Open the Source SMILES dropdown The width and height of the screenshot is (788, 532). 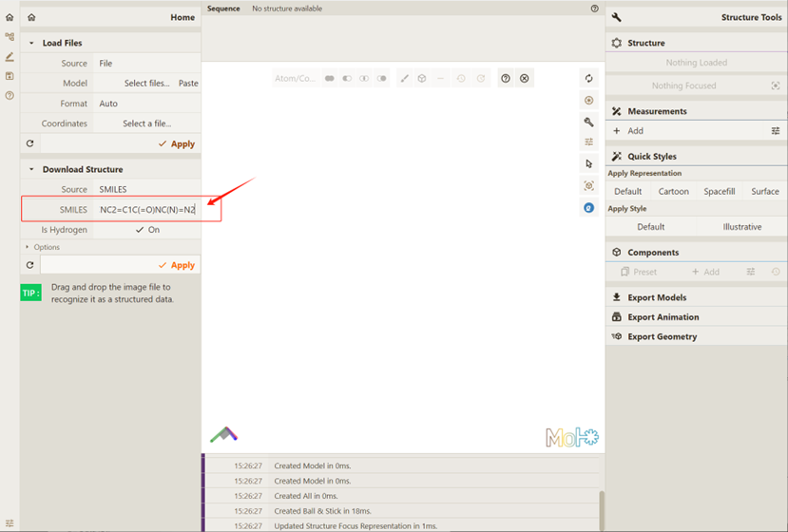[x=146, y=190]
